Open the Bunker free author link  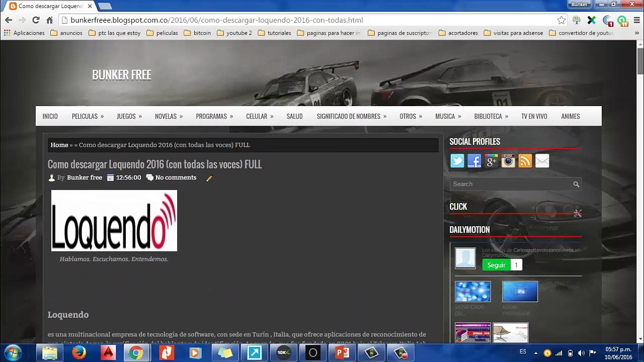(85, 177)
